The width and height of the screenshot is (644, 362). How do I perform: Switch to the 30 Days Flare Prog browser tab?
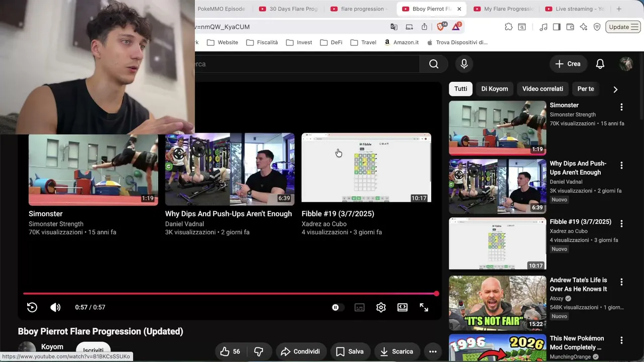(289, 9)
